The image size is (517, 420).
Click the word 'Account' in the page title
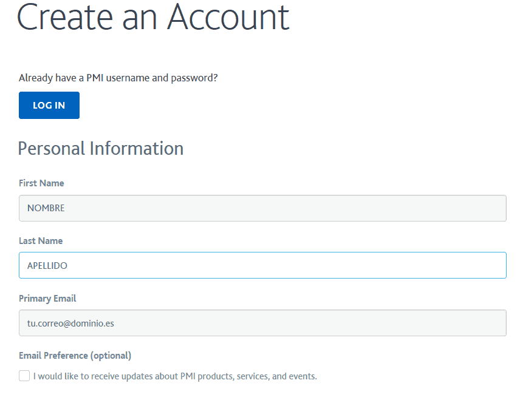[228, 17]
